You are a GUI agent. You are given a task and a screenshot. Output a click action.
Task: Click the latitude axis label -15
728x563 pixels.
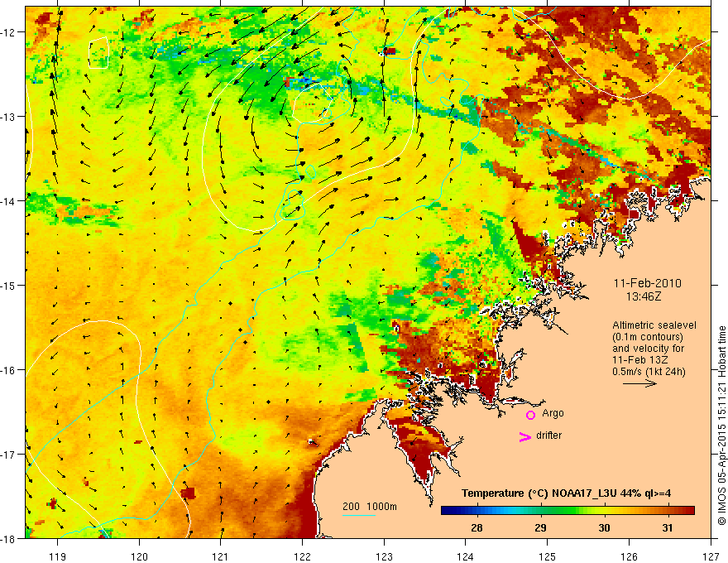click(9, 285)
